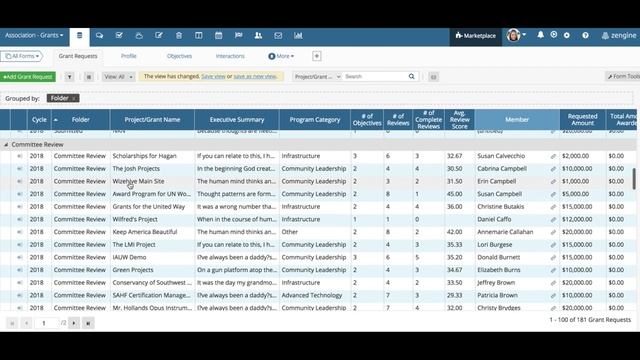Image resolution: width=640 pixels, height=360 pixels.
Task: Open the All Forms dropdown
Action: 22,56
